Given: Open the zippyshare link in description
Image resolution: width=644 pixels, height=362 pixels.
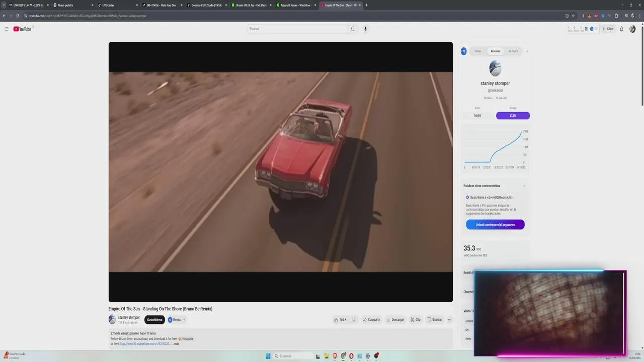Looking at the screenshot, I should 145,344.
